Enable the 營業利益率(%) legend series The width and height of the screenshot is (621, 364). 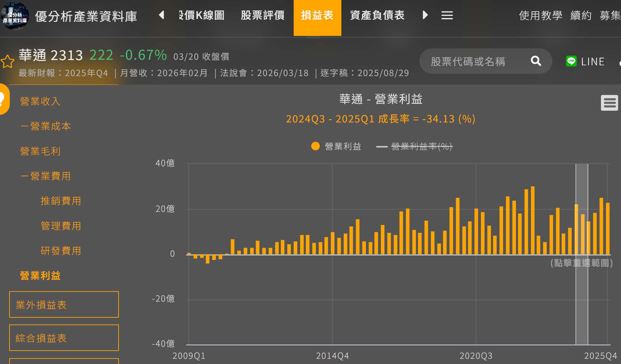tap(415, 147)
